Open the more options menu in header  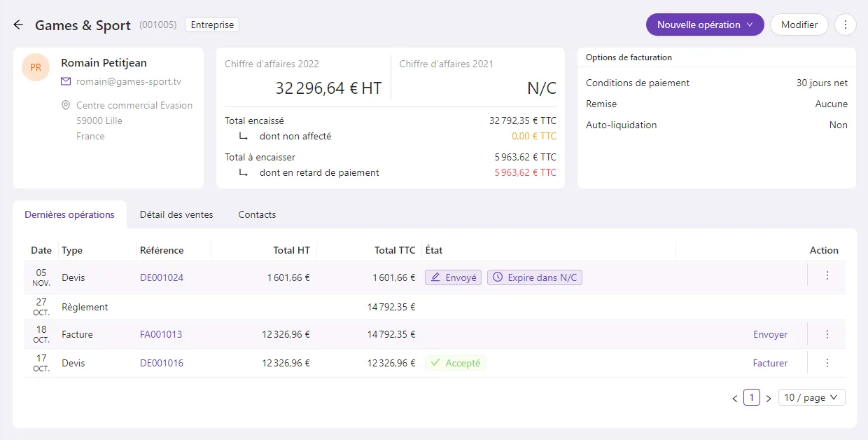point(846,25)
